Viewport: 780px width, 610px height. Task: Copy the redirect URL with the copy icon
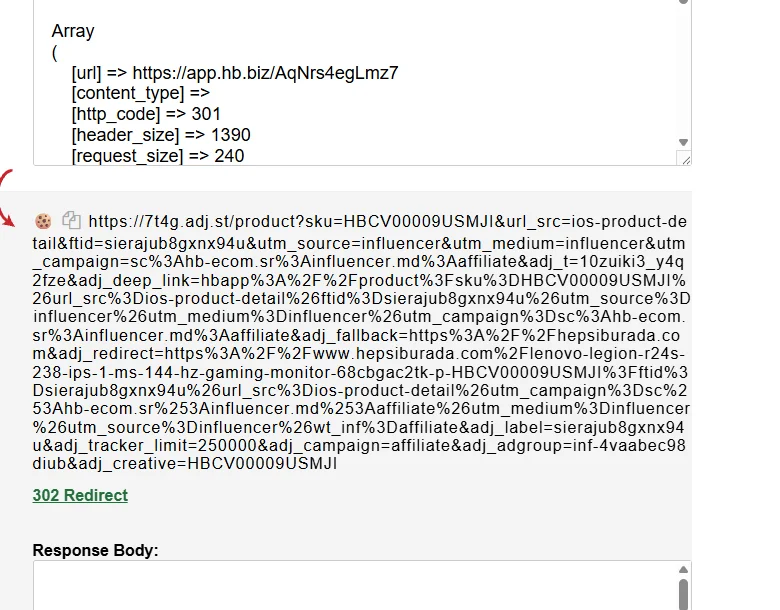[x=71, y=220]
